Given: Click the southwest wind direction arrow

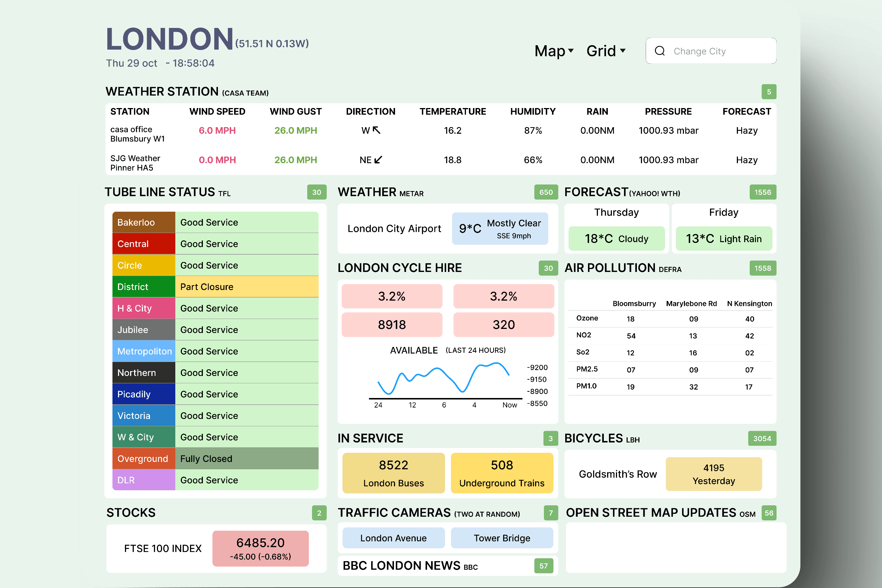Looking at the screenshot, I should click(379, 160).
